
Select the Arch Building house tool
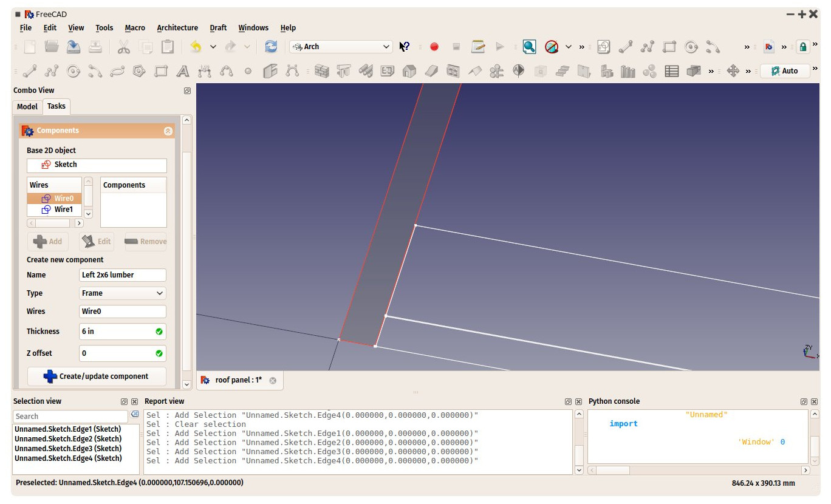(409, 71)
